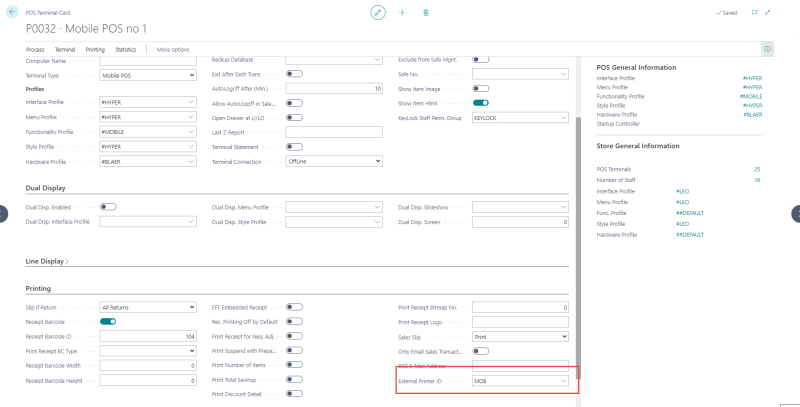Open page in new window icon
Viewport: 800px width, 407px height.
(x=755, y=12)
